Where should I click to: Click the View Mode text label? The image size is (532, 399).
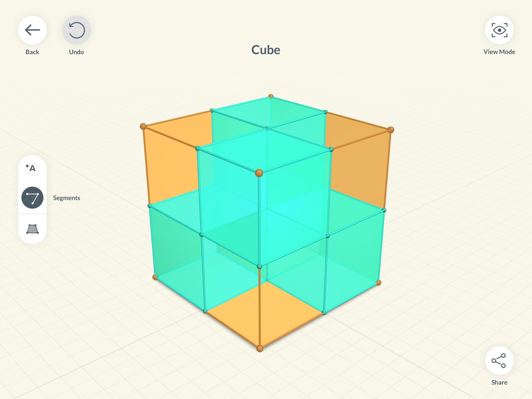[499, 52]
